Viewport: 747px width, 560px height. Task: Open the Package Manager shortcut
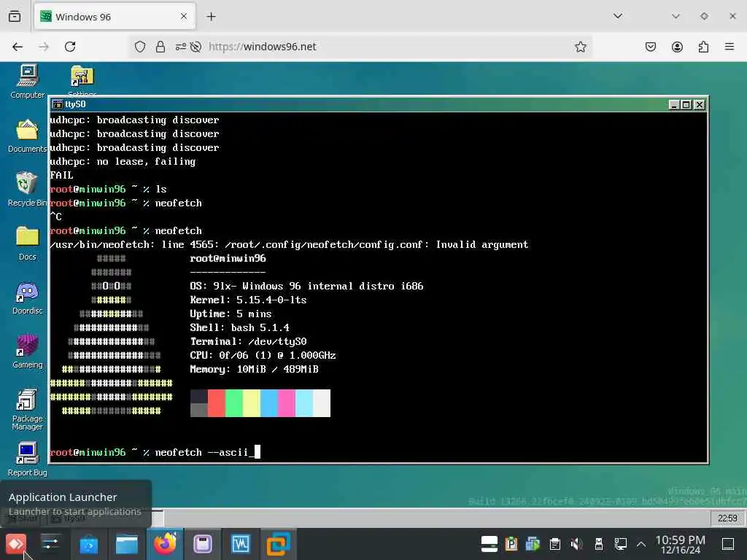[27, 409]
